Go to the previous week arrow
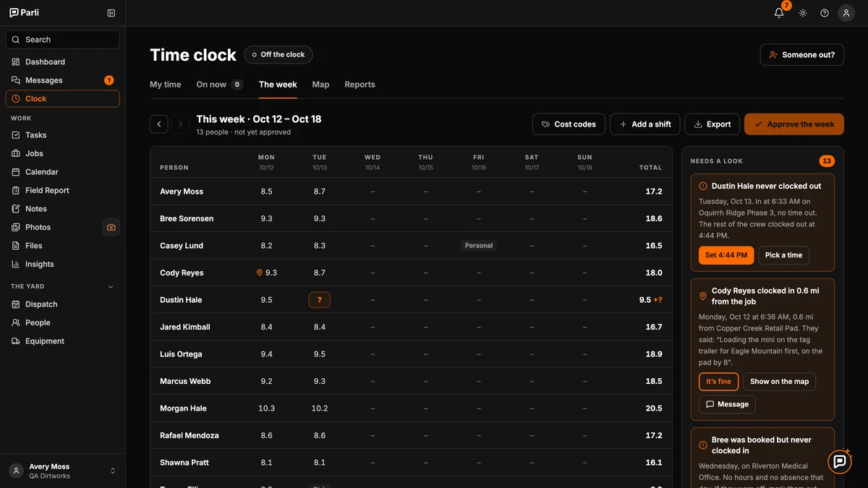This screenshot has width=868, height=488. [159, 124]
